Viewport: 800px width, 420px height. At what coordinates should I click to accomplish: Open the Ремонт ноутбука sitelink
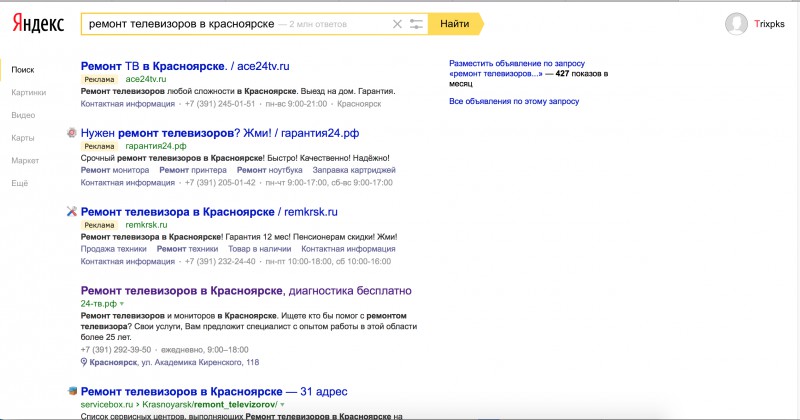(269, 170)
